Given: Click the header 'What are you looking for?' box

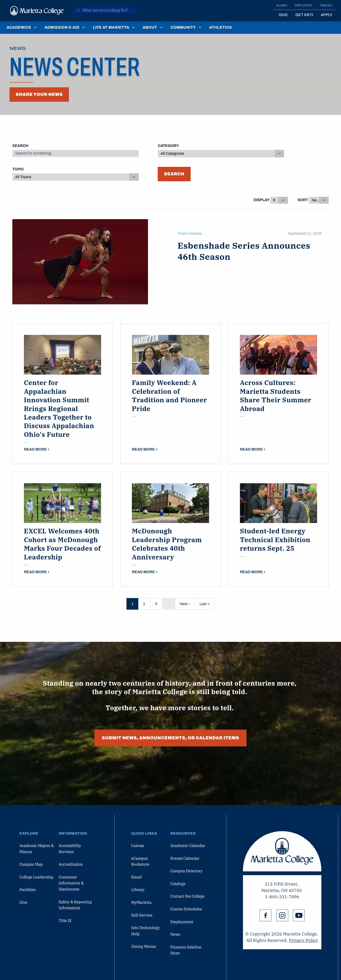Looking at the screenshot, I should [105, 10].
